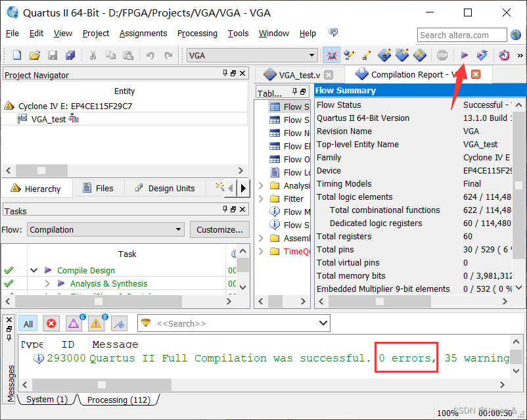This screenshot has width=527, height=420.
Task: Open the File menu
Action: pos(12,34)
